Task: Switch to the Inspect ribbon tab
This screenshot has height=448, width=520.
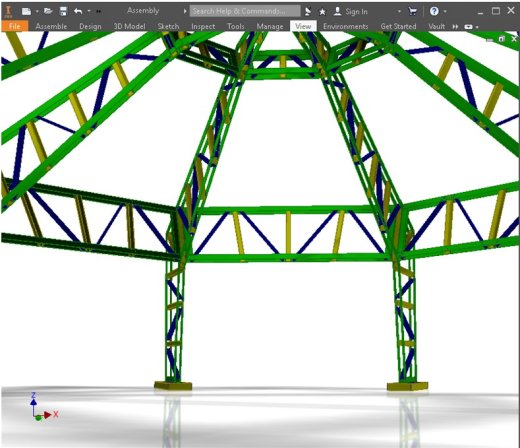Action: [x=203, y=26]
